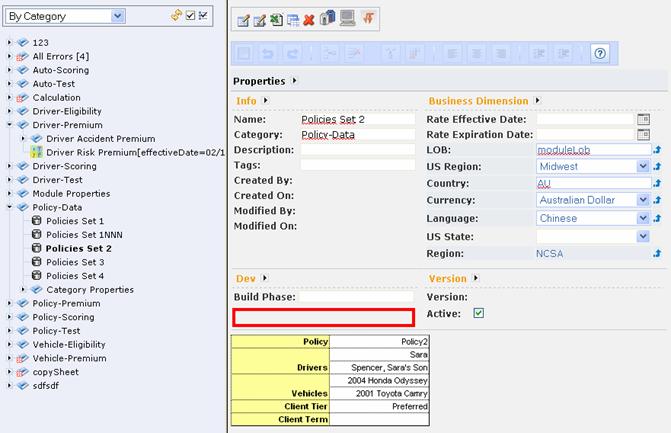Click blue arrow icon next to Currency
This screenshot has height=433, width=671.
pyautogui.click(x=657, y=200)
